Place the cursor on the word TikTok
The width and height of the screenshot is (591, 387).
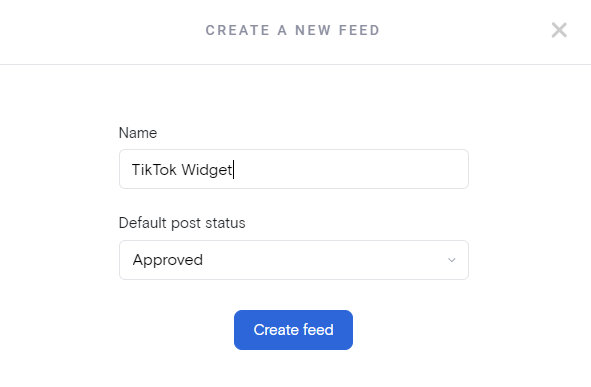click(154, 170)
